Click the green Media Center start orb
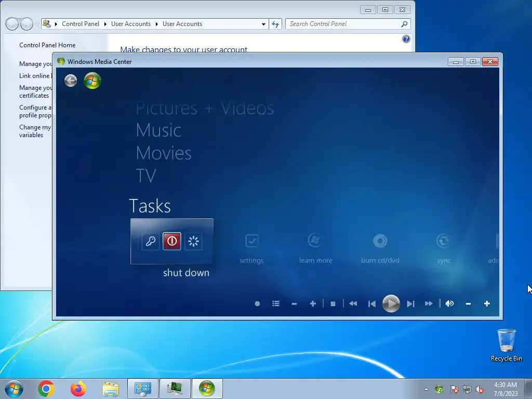Viewport: 532px width, 399px height. (x=92, y=81)
